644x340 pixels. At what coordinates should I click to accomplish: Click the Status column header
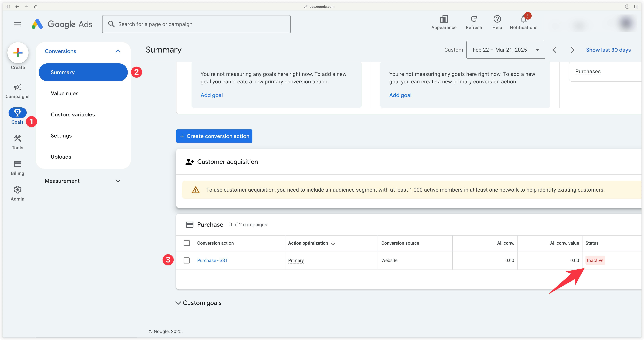(x=592, y=243)
